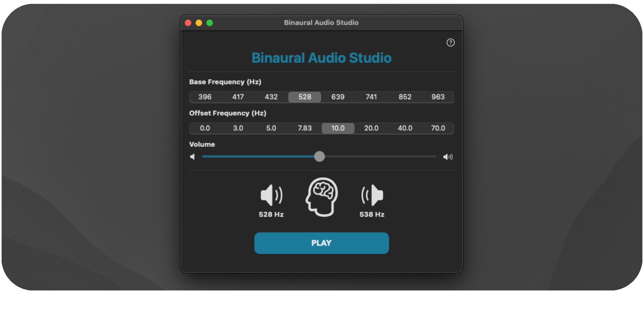Screen dimensions: 644x322
Task: Click the Binaural Audio Studio title
Action: 321,58
